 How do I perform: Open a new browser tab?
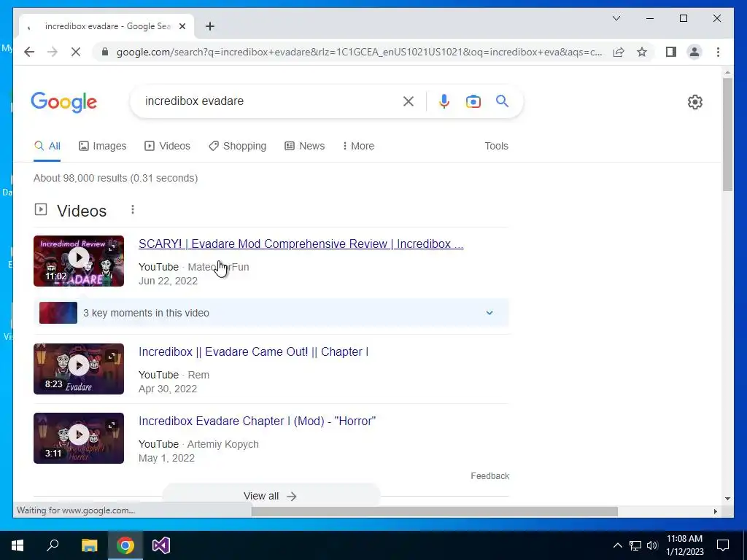[x=210, y=26]
